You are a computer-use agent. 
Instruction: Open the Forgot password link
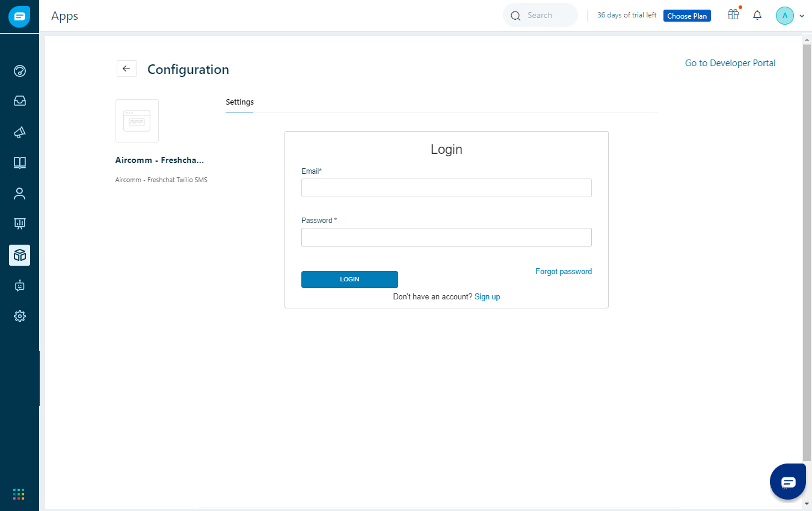pyautogui.click(x=563, y=271)
